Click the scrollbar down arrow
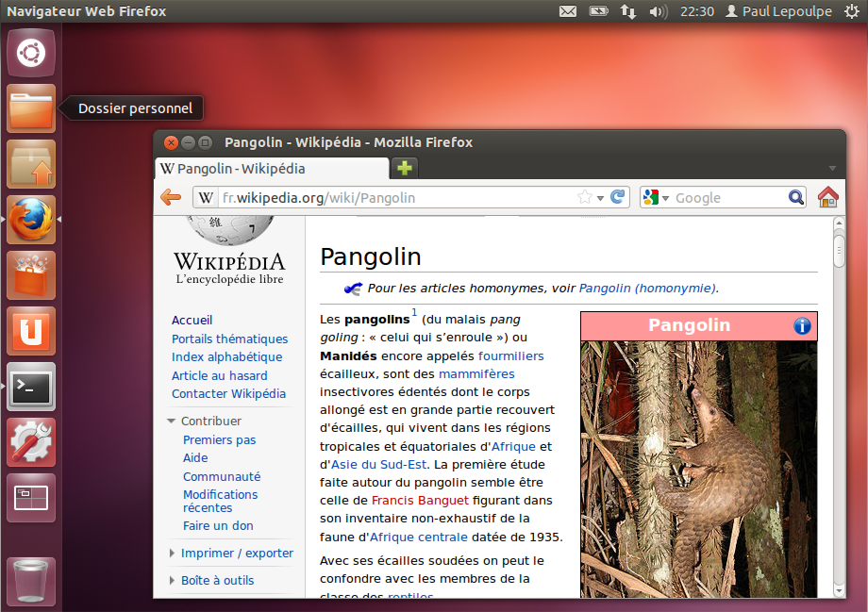This screenshot has height=612, width=868. pos(839,590)
